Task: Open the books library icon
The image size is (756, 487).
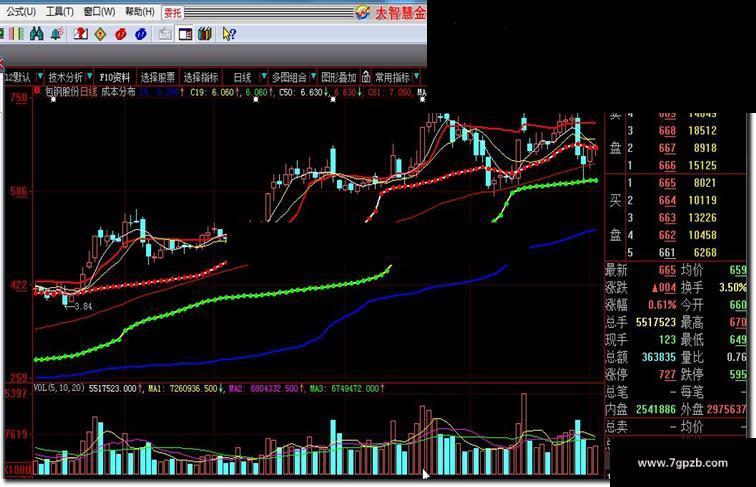Action: pyautogui.click(x=205, y=34)
